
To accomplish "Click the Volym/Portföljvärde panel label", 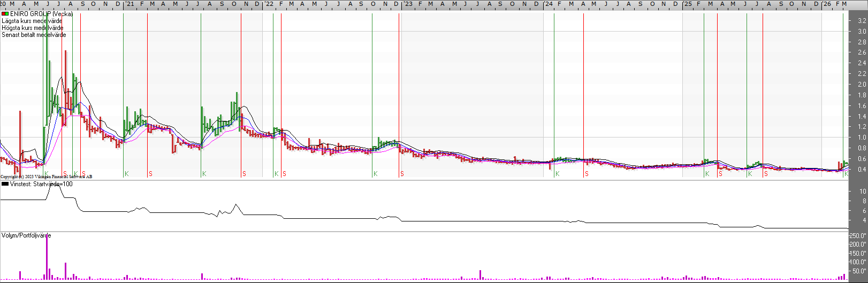I will pyautogui.click(x=26, y=235).
